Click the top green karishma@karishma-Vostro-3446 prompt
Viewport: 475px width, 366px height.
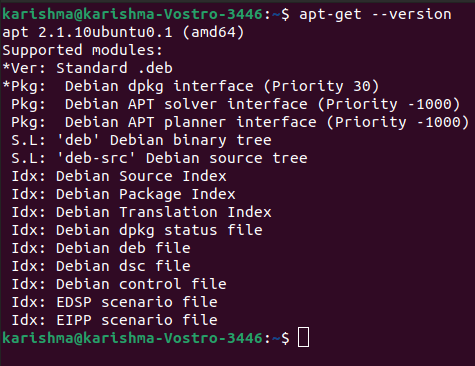pos(132,14)
